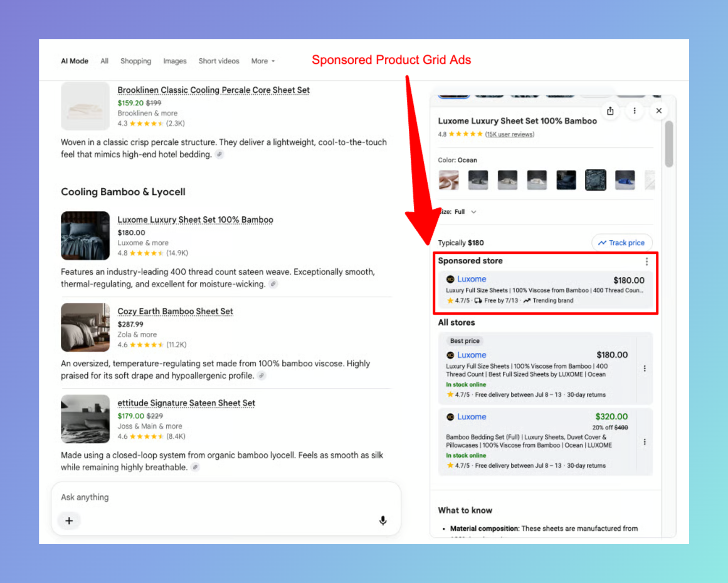Click the Trending brand label in sponsored store

548,300
